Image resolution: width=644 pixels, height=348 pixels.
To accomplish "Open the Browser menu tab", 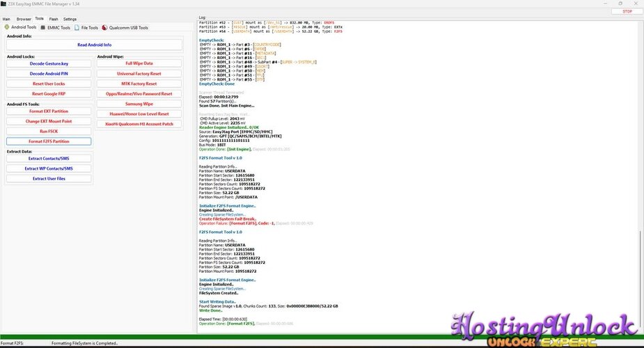I will 24,19.
